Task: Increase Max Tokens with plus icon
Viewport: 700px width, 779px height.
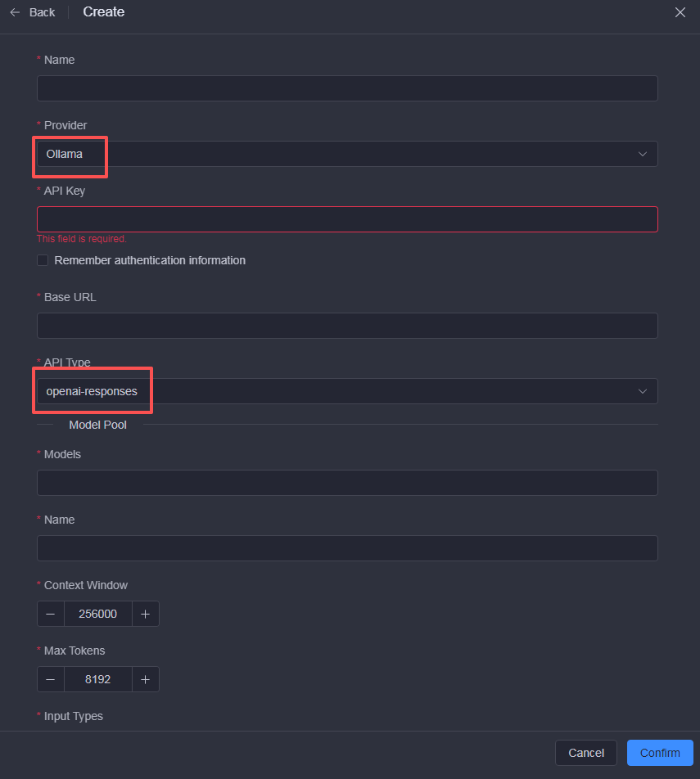Action: point(145,679)
